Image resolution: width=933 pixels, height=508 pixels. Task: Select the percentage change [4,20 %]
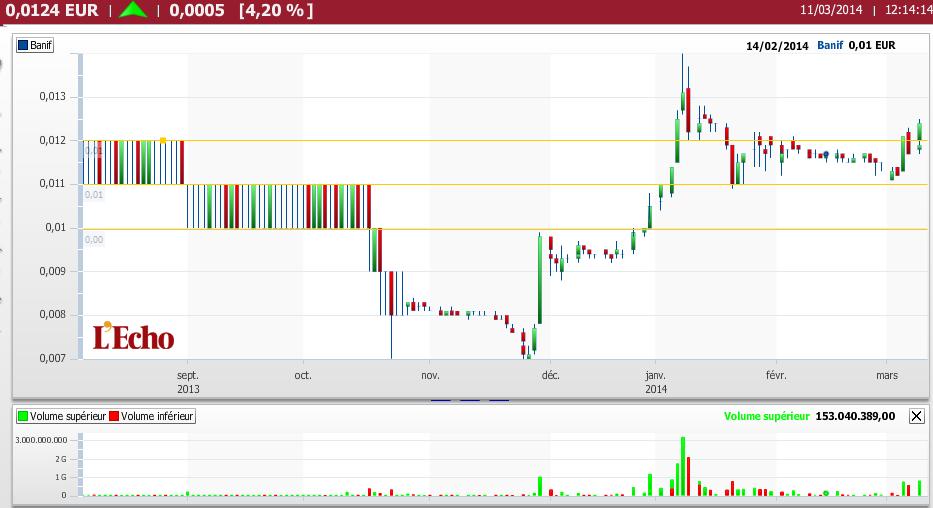276,10
